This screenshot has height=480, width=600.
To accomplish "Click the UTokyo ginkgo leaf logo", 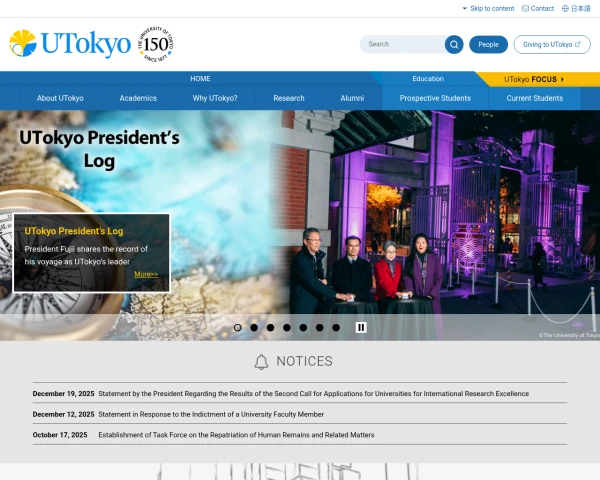I will point(23,43).
